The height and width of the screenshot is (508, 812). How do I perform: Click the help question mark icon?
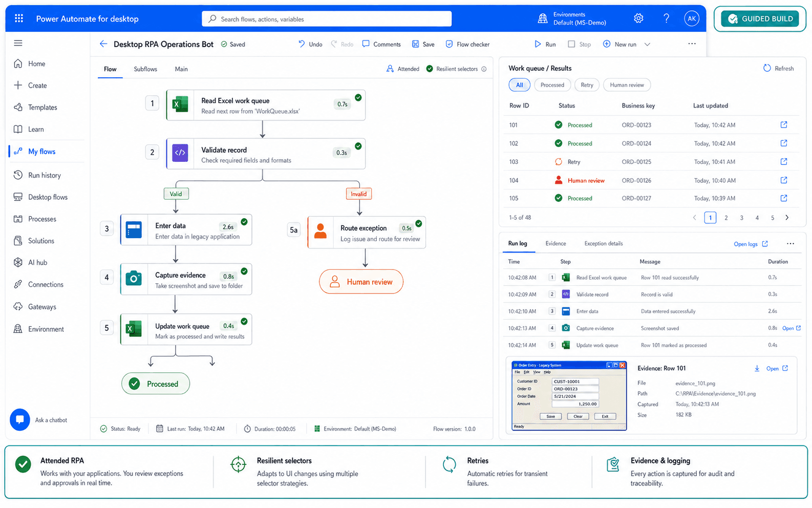tap(666, 18)
